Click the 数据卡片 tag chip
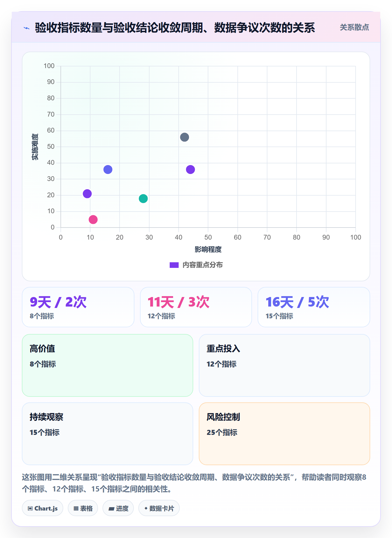This screenshot has height=538, width=392. 159,508
